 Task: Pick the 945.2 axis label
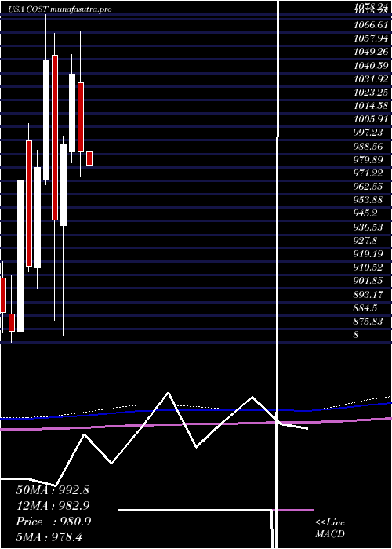[365, 213]
